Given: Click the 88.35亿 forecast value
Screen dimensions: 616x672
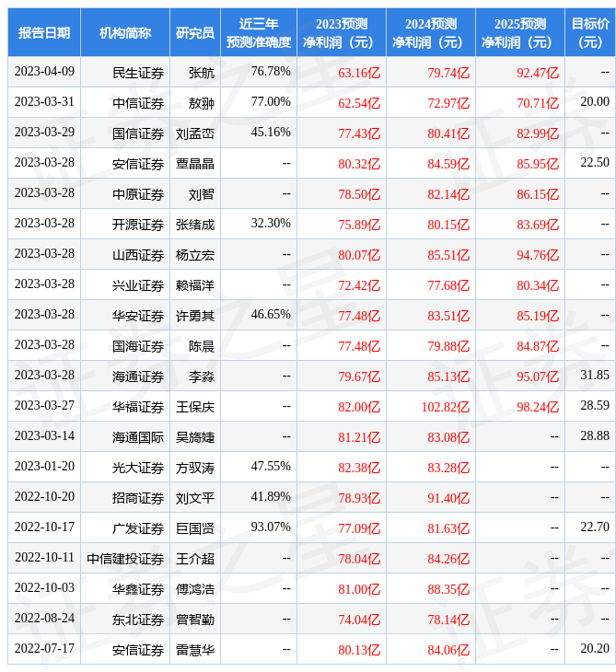Looking at the screenshot, I should click(x=448, y=590).
